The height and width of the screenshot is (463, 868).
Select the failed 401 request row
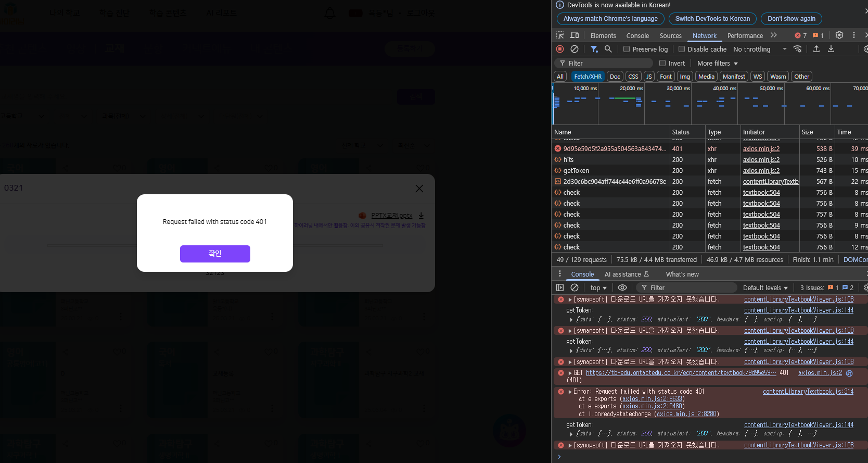614,149
